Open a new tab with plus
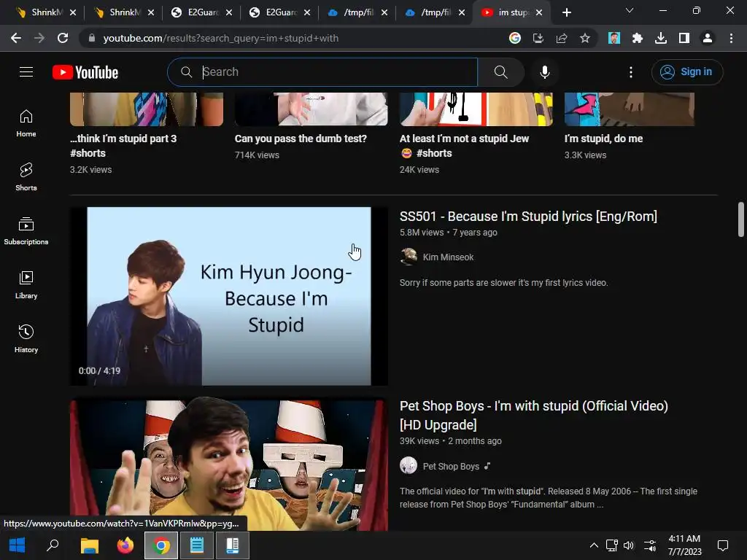This screenshot has height=560, width=747. click(566, 12)
